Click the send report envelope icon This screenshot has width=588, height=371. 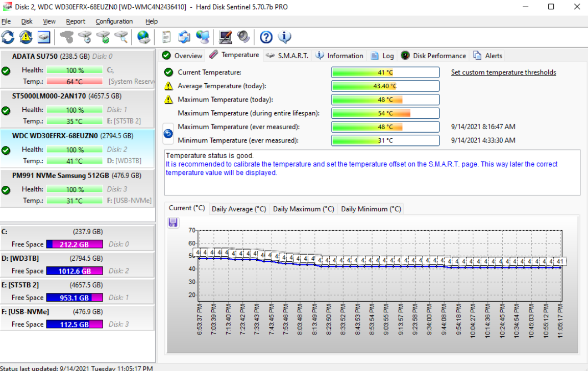pos(184,37)
